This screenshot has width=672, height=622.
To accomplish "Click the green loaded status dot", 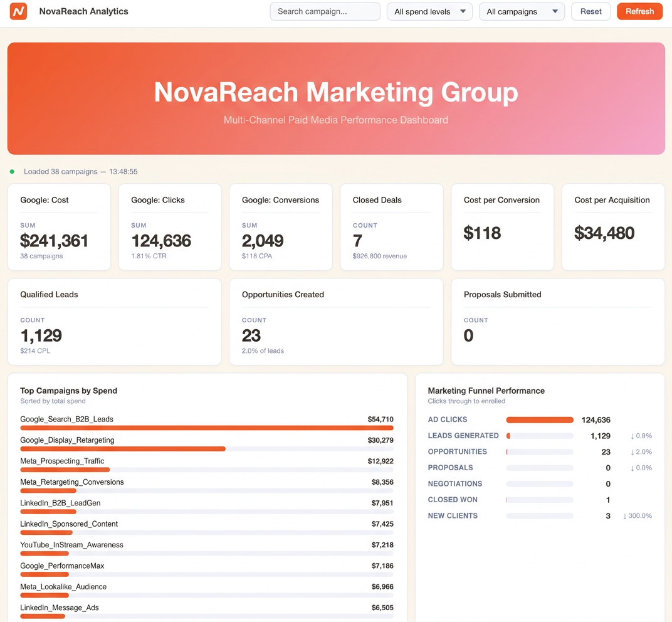I will pos(12,172).
